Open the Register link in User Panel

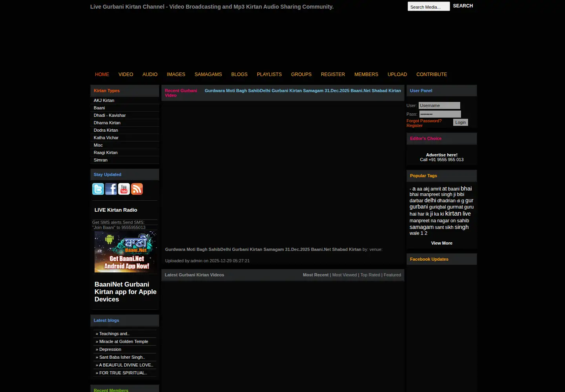tap(414, 125)
